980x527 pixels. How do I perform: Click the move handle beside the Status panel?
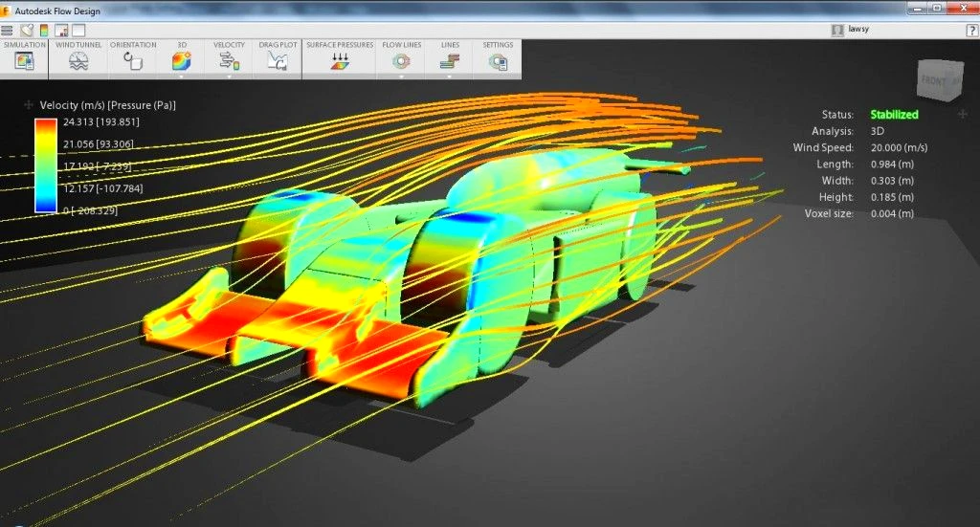tap(963, 114)
